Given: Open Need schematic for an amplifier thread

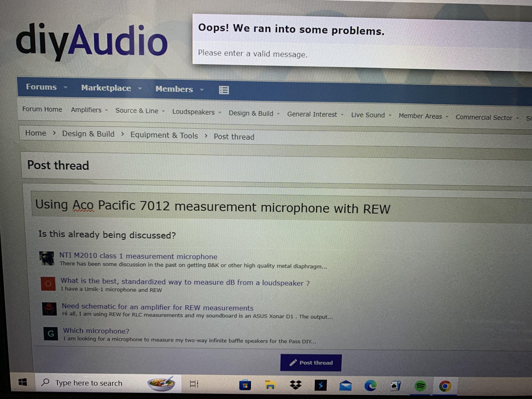Looking at the screenshot, I should [157, 307].
